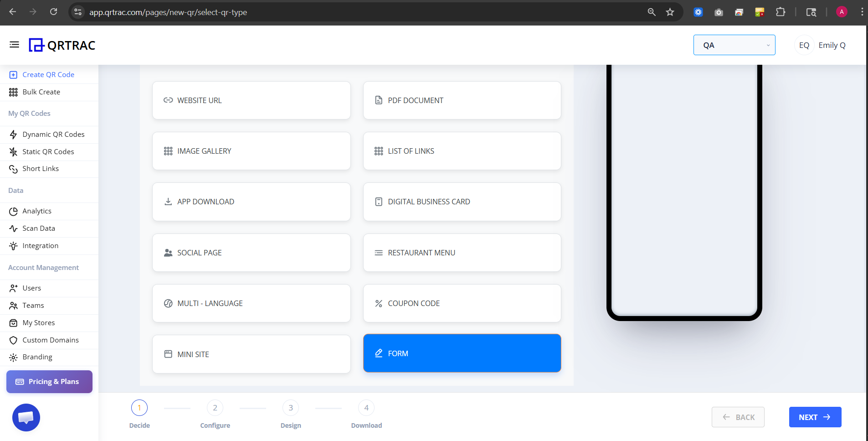This screenshot has width=868, height=441.
Task: Jump to the Configure step
Action: click(215, 407)
